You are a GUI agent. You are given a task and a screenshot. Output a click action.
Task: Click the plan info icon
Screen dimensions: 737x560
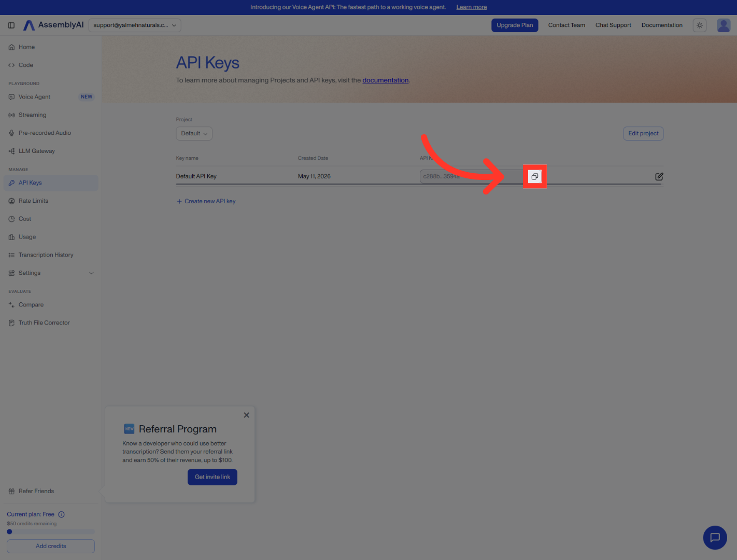point(61,514)
